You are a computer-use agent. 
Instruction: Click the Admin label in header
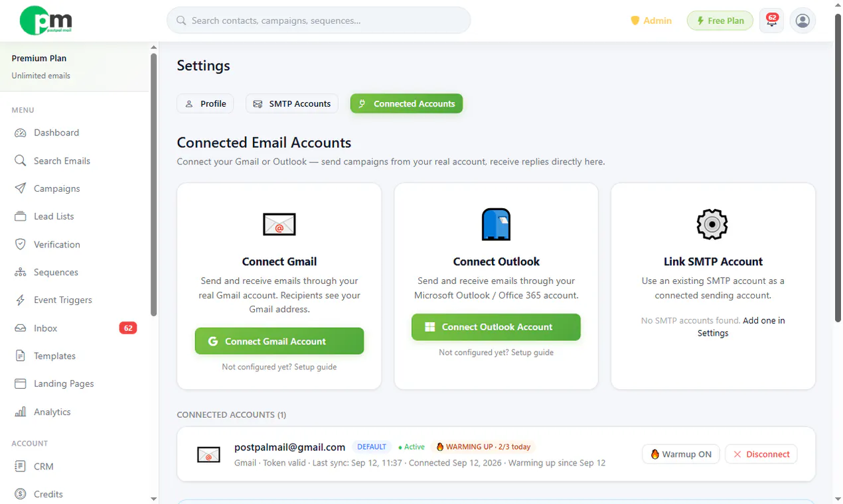(657, 21)
